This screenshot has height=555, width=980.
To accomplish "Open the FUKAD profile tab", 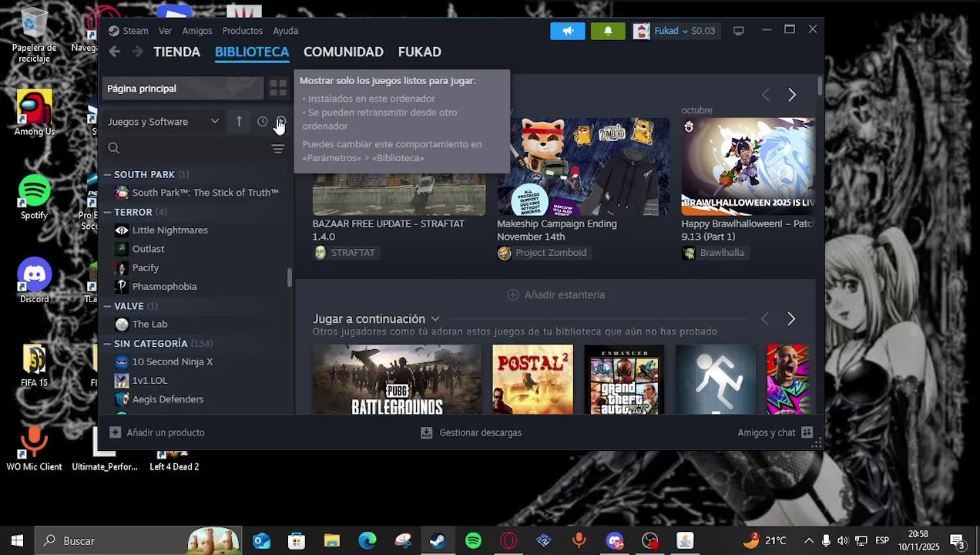I will click(x=420, y=52).
